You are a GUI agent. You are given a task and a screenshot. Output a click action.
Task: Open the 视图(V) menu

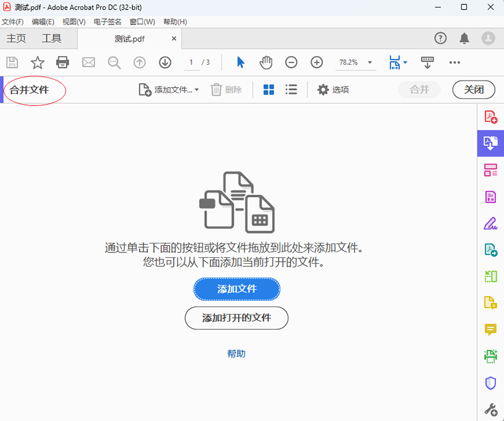pyautogui.click(x=74, y=22)
